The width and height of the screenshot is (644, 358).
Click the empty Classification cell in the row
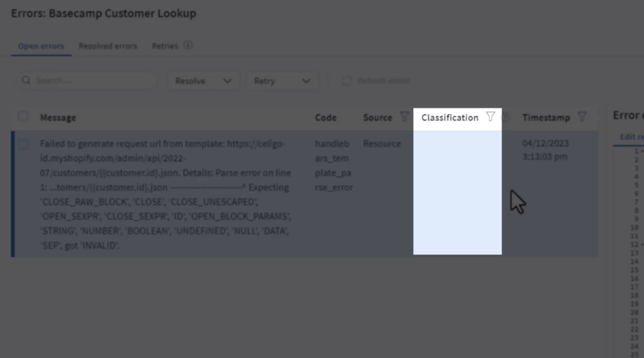pos(457,192)
